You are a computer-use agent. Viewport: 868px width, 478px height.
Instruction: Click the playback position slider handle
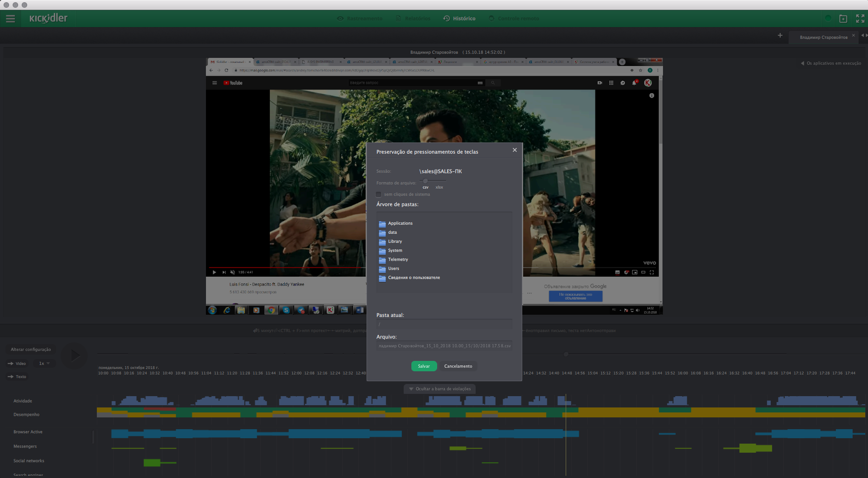pyautogui.click(x=566, y=354)
